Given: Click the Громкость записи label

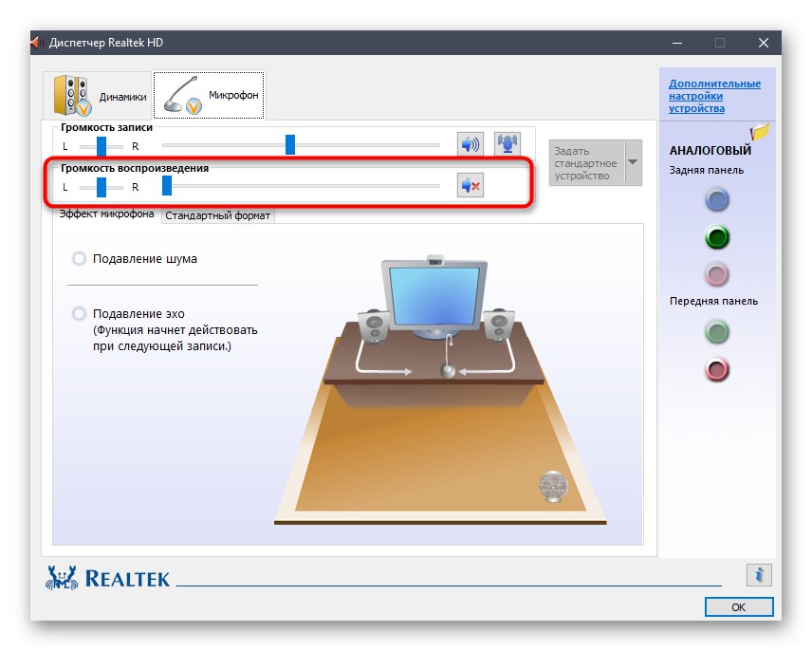Looking at the screenshot, I should pyautogui.click(x=106, y=127).
